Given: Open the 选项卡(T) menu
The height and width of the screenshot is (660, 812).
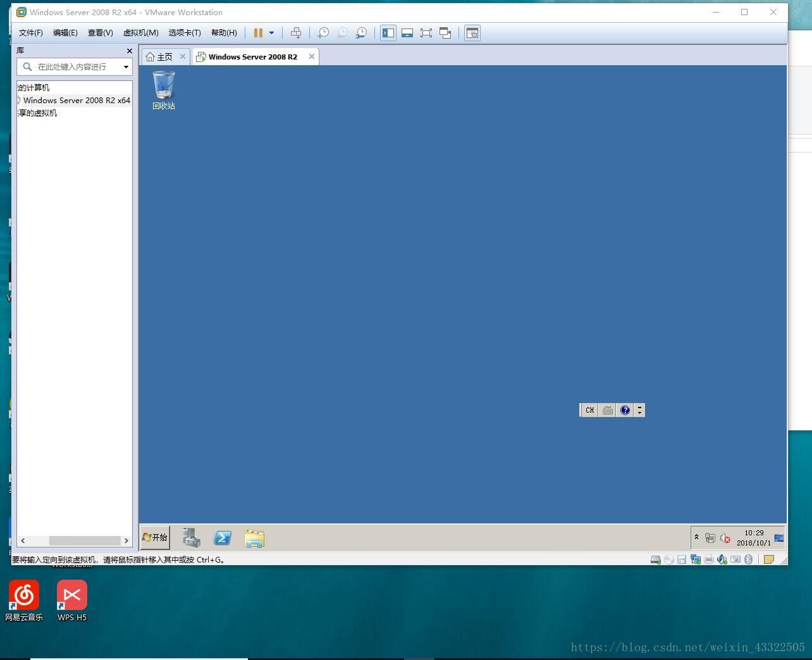Looking at the screenshot, I should tap(185, 33).
